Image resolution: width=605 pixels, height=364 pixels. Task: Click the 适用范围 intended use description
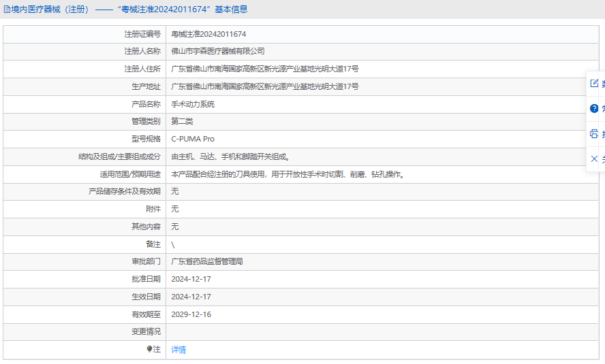coord(288,174)
